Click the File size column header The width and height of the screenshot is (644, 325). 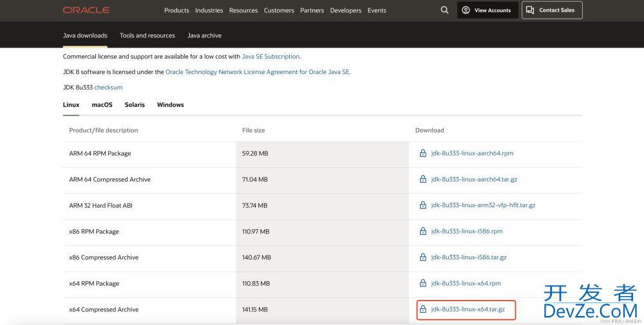coord(253,130)
